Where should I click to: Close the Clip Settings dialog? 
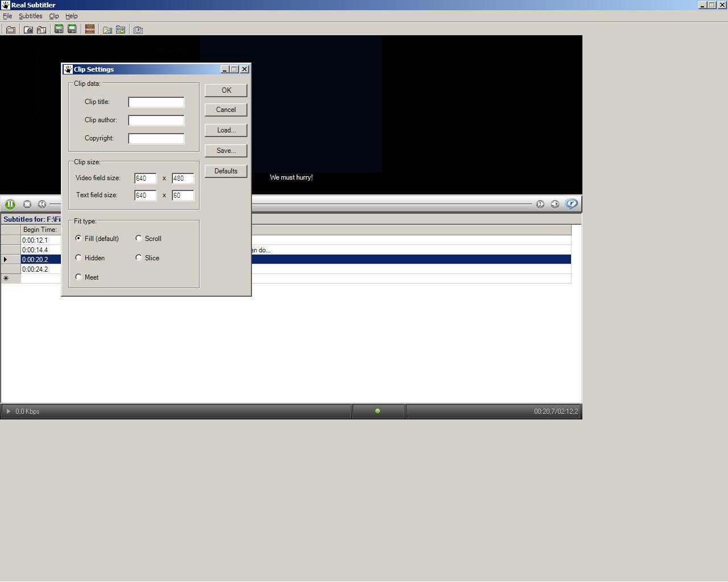coord(245,69)
